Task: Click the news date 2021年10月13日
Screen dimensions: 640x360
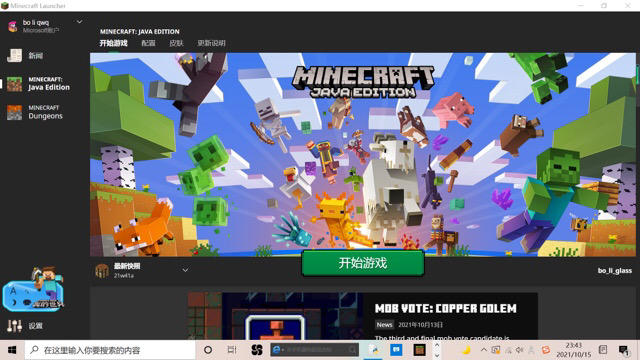Action: 420,325
